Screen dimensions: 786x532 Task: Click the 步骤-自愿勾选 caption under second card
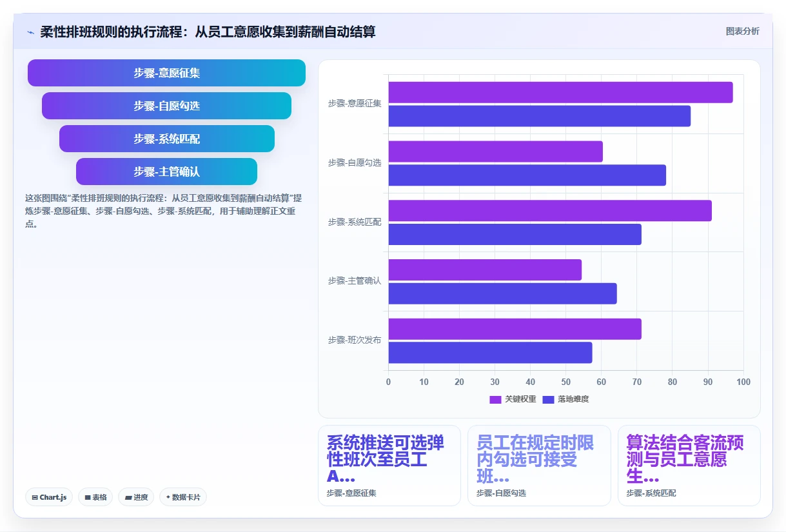(502, 493)
